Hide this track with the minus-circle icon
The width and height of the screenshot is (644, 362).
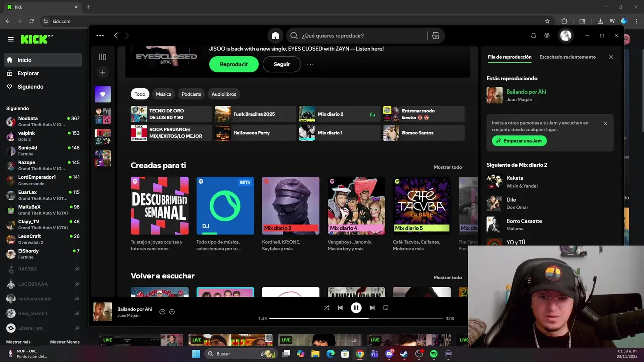162,312
